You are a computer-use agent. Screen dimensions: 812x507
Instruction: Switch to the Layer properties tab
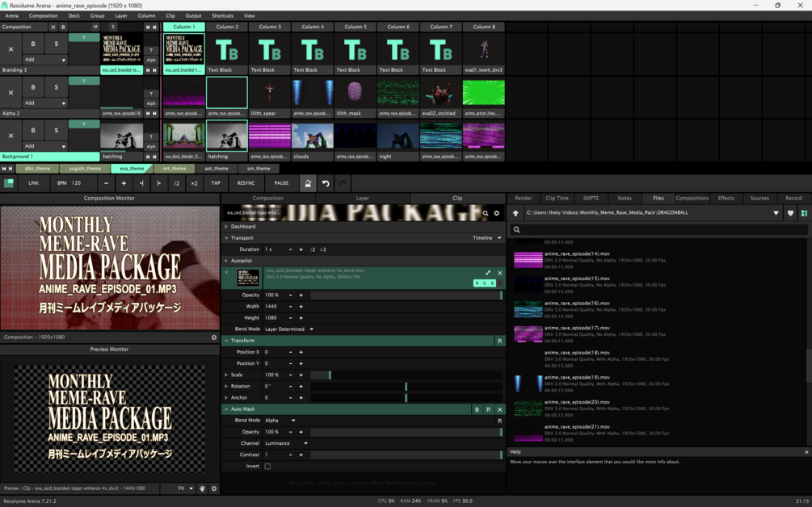[363, 198]
